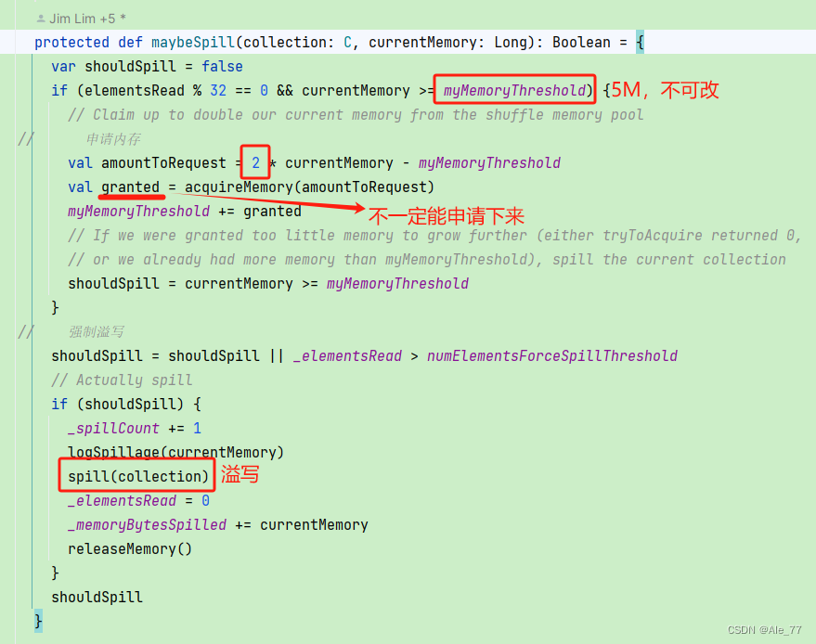The height and width of the screenshot is (644, 816).
Task: Click the comment or we already had more memory
Action: tap(427, 259)
